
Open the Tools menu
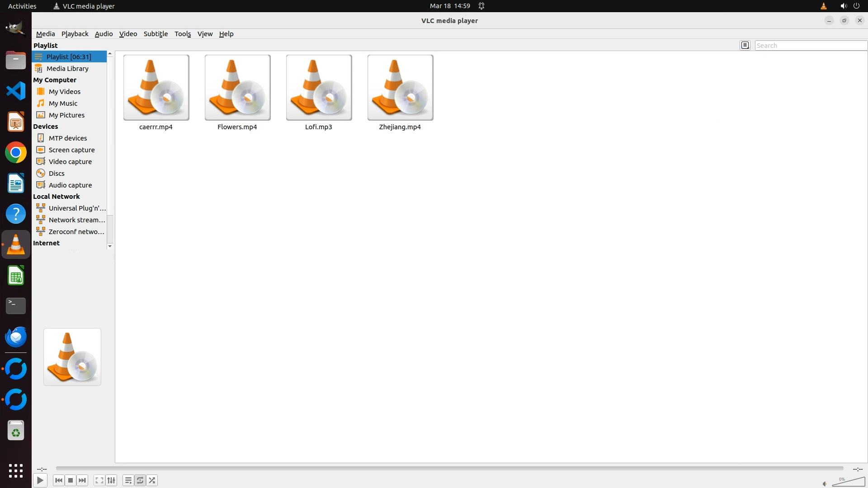coord(183,34)
